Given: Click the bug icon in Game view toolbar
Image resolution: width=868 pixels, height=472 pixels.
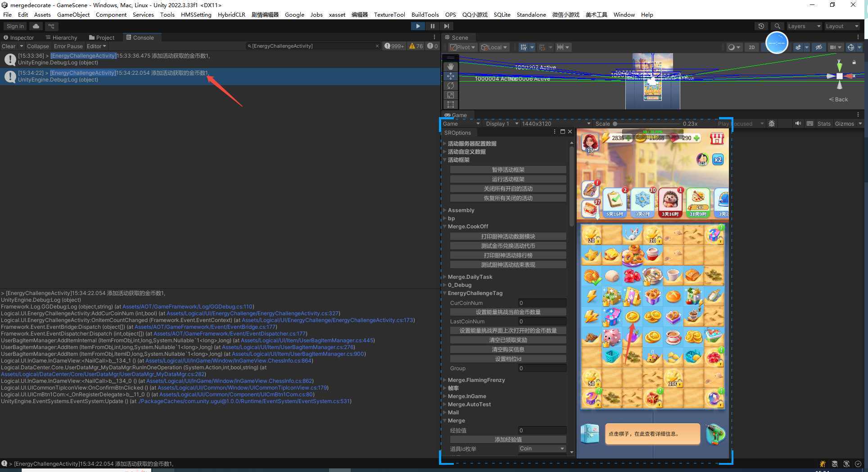Looking at the screenshot, I should [x=772, y=123].
